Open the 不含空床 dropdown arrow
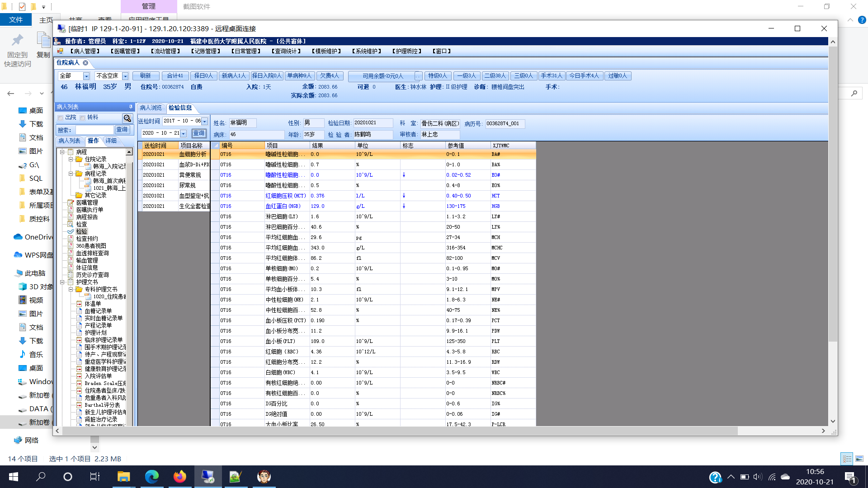868x488 pixels. coord(125,76)
